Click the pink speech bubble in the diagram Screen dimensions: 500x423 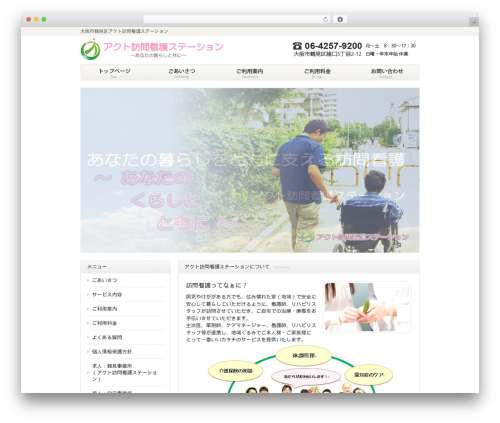click(x=306, y=377)
